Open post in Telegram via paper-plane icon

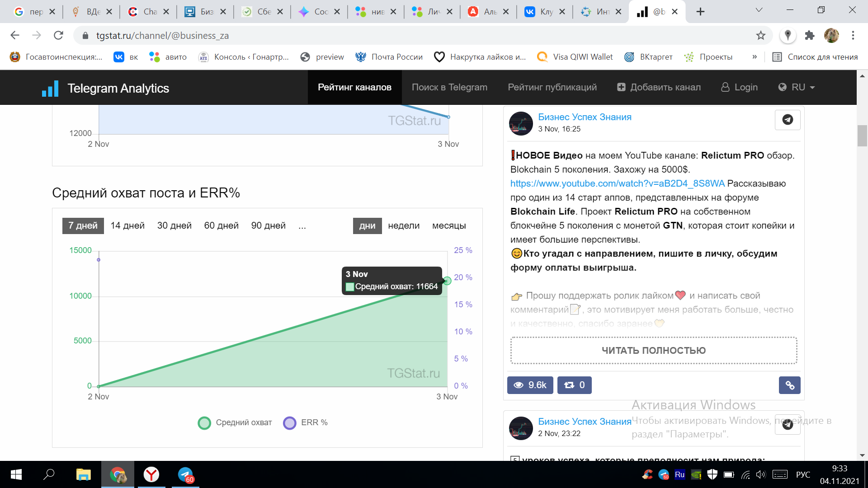point(787,120)
